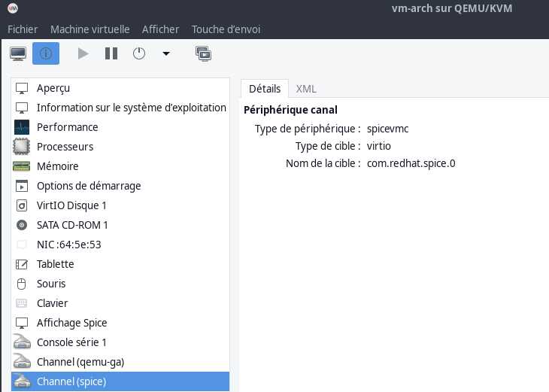Select VirtIO Disque 1 entry
This screenshot has width=549, height=392.
pyautogui.click(x=71, y=205)
